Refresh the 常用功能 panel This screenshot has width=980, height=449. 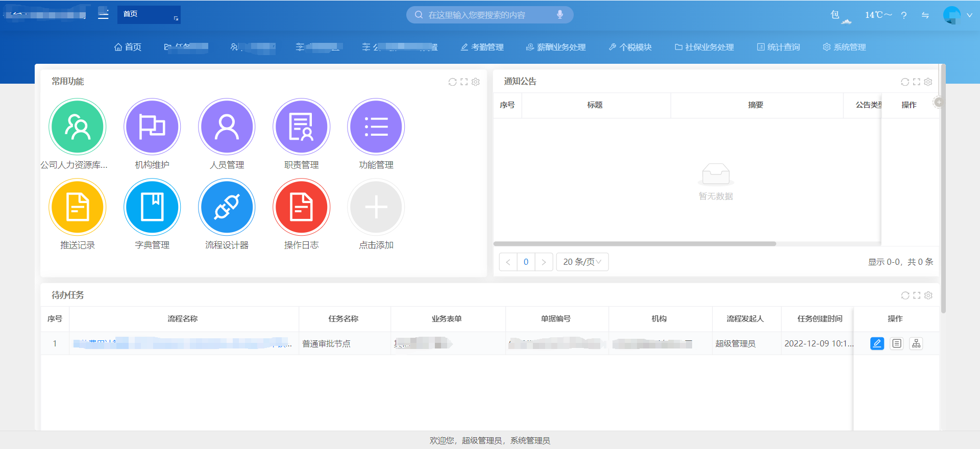pos(452,82)
